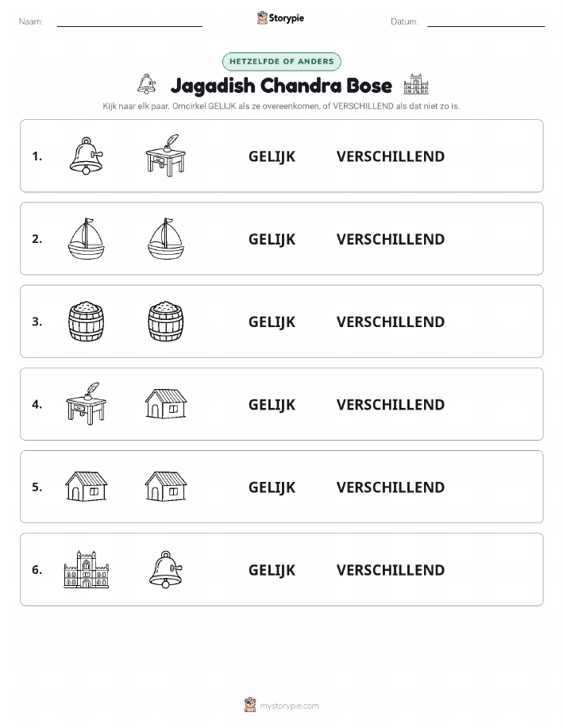
Task: Choose VERSCHILLEND for pair 4
Action: pyautogui.click(x=391, y=405)
